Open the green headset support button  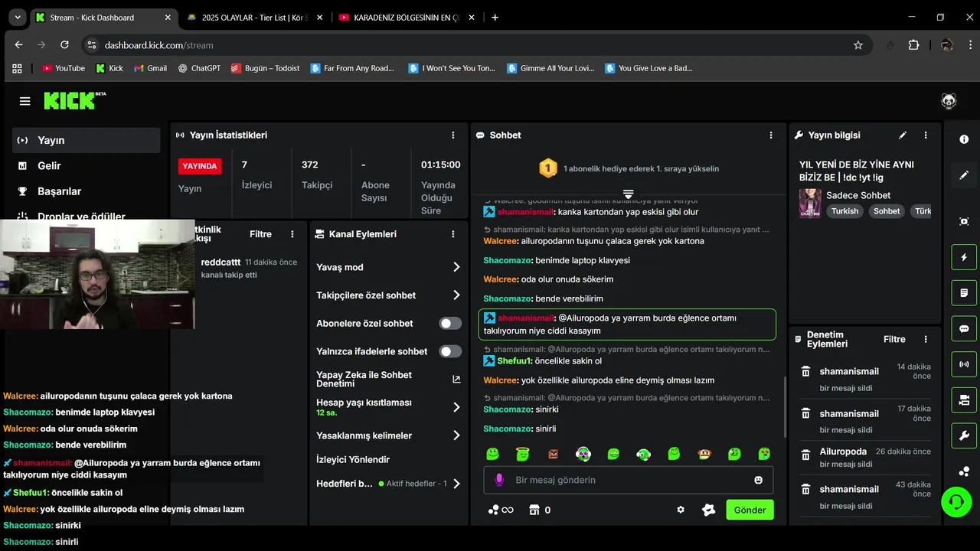tap(956, 503)
